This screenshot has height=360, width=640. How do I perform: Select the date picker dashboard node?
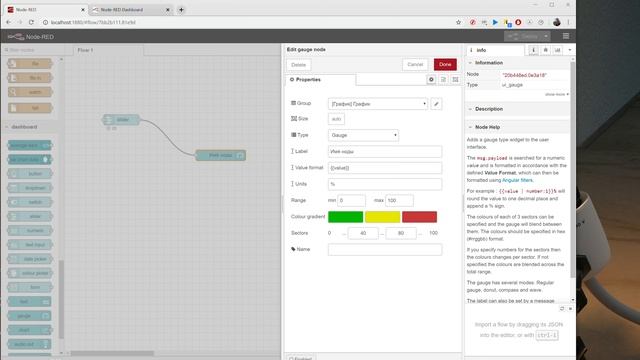pyautogui.click(x=30, y=259)
